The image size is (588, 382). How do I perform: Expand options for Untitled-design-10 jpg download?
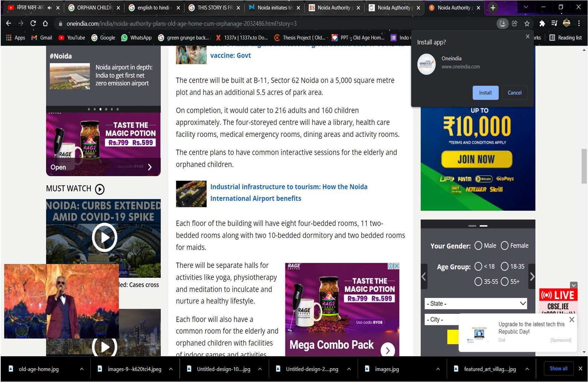260,369
